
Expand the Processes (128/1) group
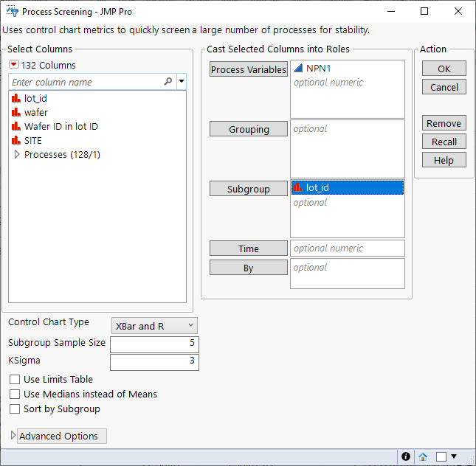point(17,154)
